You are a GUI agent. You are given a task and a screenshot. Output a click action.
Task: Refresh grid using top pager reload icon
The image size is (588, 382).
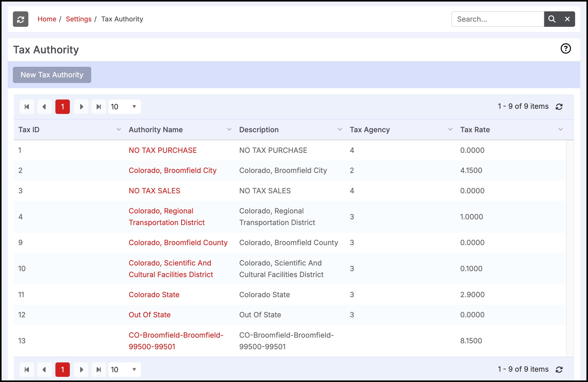click(x=559, y=107)
